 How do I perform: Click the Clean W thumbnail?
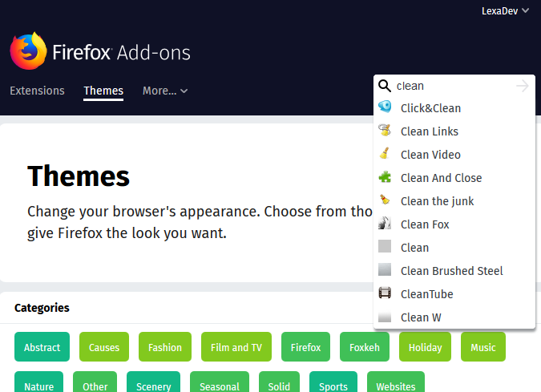coord(385,317)
